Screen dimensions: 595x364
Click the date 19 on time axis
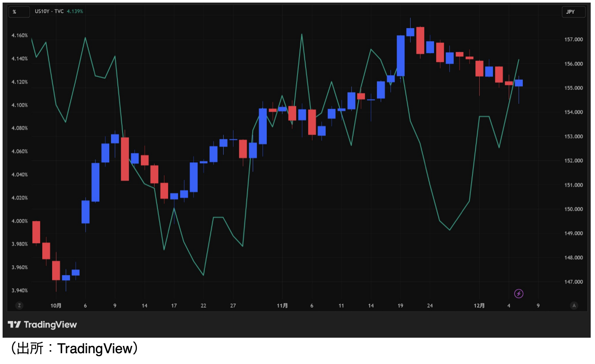pos(400,306)
